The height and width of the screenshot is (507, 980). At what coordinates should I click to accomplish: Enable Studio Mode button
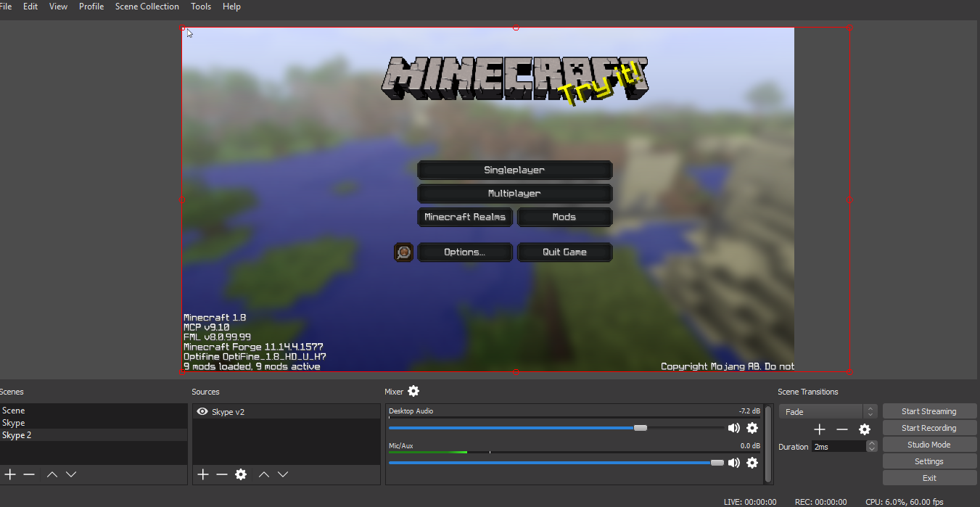929,445
